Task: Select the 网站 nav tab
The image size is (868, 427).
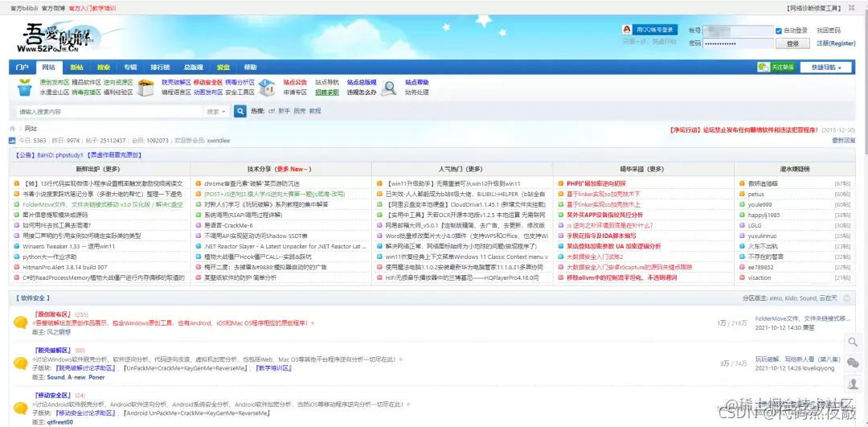Action: (x=49, y=67)
